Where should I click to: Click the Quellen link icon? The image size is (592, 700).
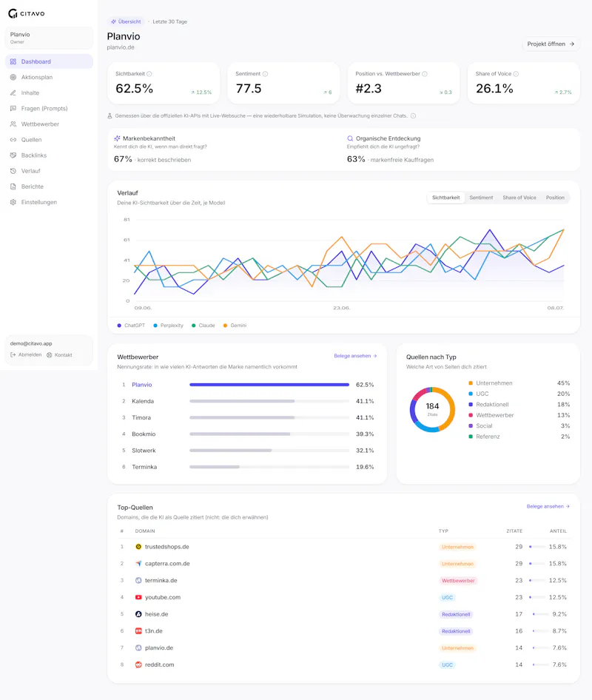tap(13, 140)
